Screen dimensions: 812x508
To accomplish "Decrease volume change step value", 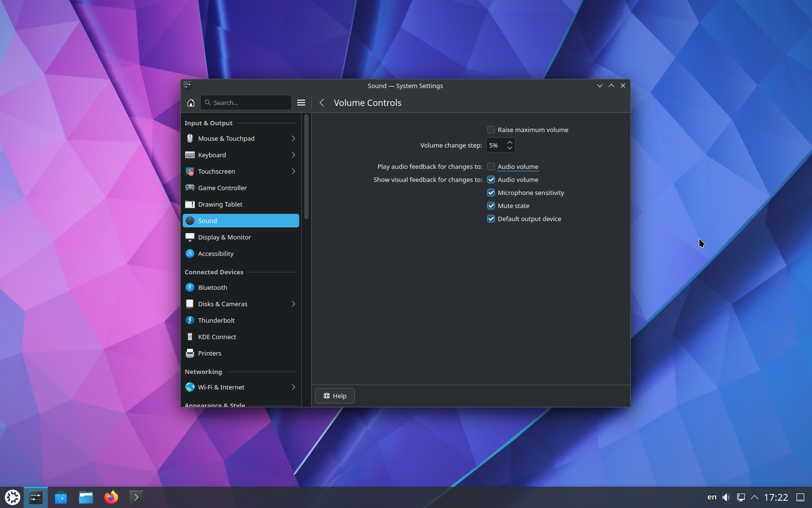I will [510, 148].
